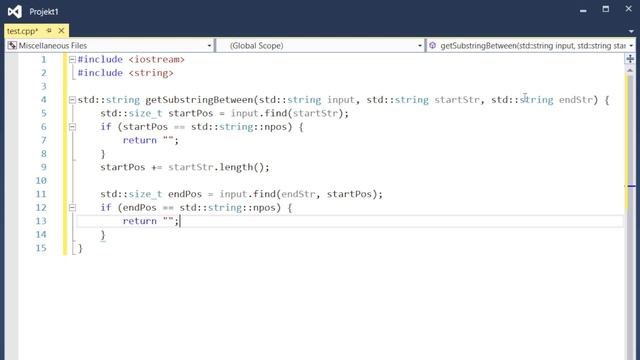Click the Visual Studio logo icon
This screenshot has height=360, width=640.
tap(15, 11)
